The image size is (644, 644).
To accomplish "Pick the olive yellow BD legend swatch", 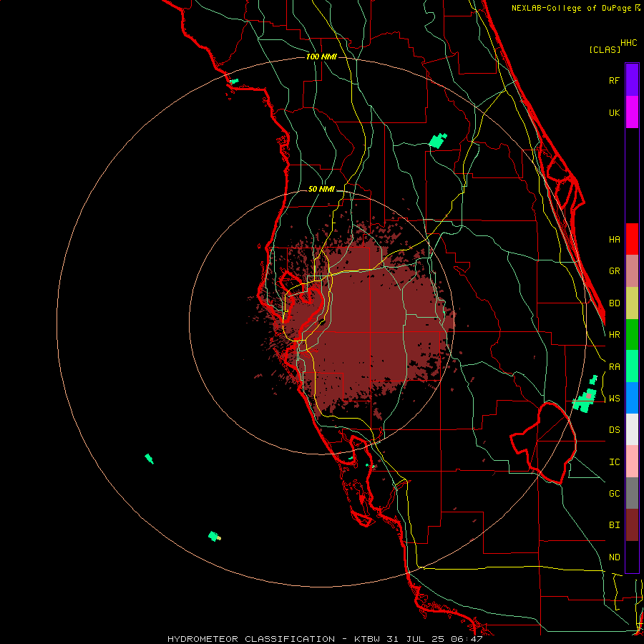I will pyautogui.click(x=632, y=303).
